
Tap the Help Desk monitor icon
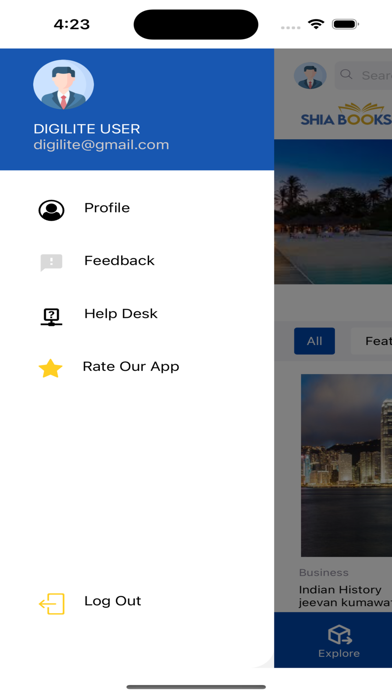coord(51,317)
